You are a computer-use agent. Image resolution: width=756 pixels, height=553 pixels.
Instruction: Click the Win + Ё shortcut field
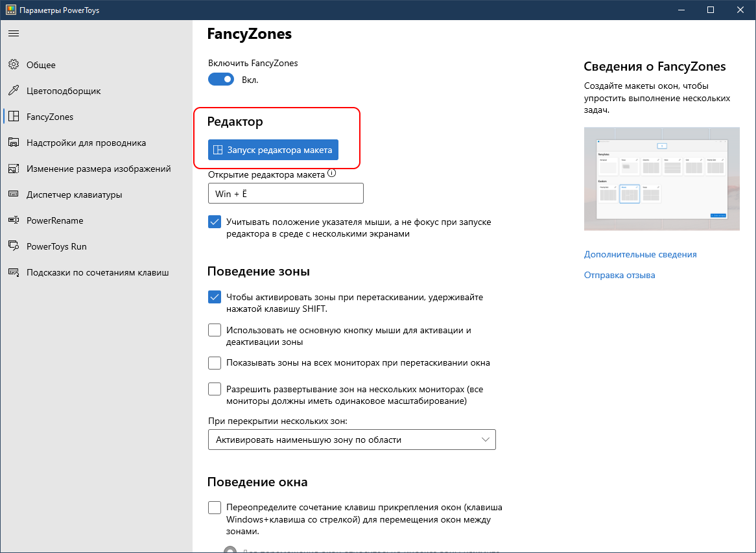click(286, 193)
